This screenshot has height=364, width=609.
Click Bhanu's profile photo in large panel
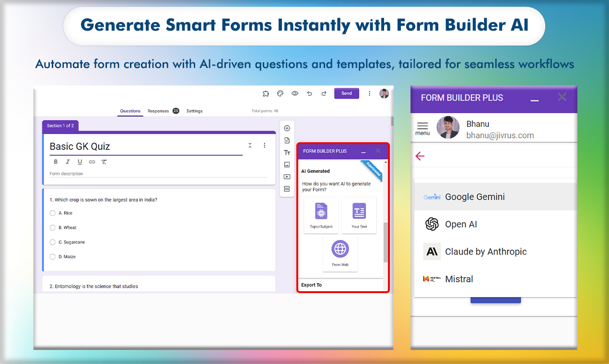tap(448, 127)
